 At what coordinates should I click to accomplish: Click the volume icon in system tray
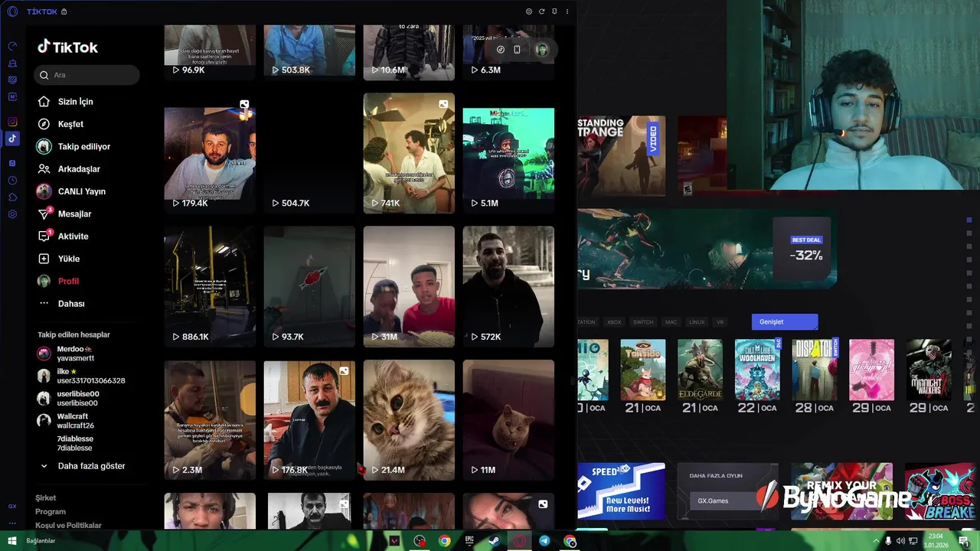coord(900,541)
